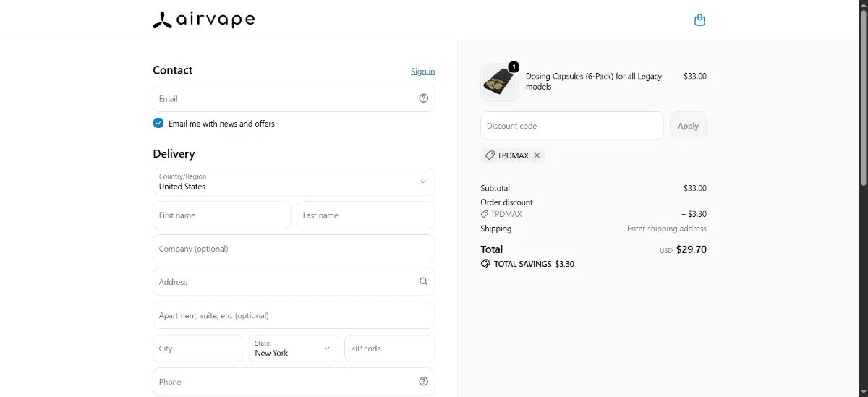This screenshot has height=397, width=868.
Task: Focus the Address field
Action: (x=294, y=282)
